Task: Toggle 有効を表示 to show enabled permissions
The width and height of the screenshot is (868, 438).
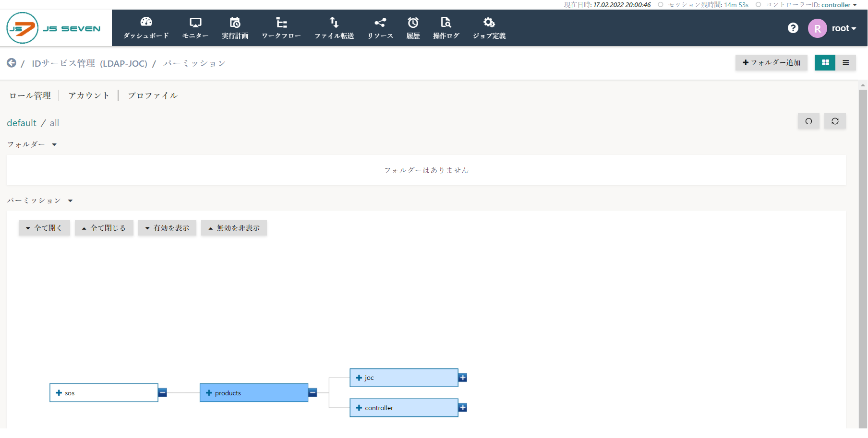Action: [167, 228]
